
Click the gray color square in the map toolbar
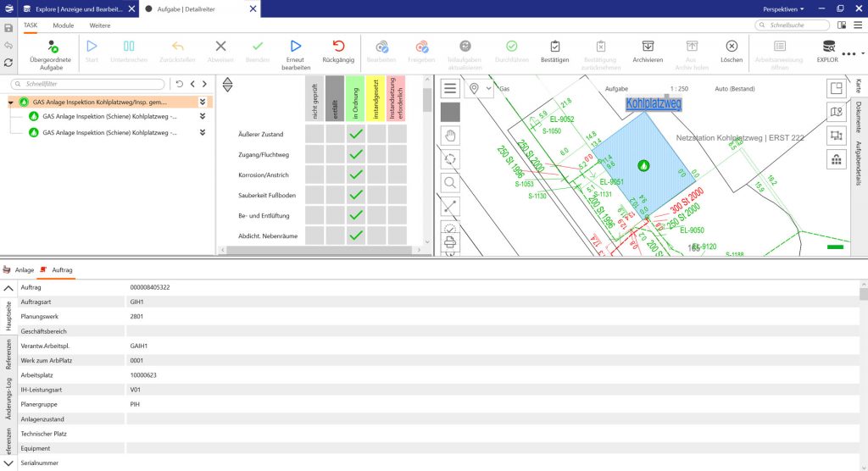[x=450, y=112]
